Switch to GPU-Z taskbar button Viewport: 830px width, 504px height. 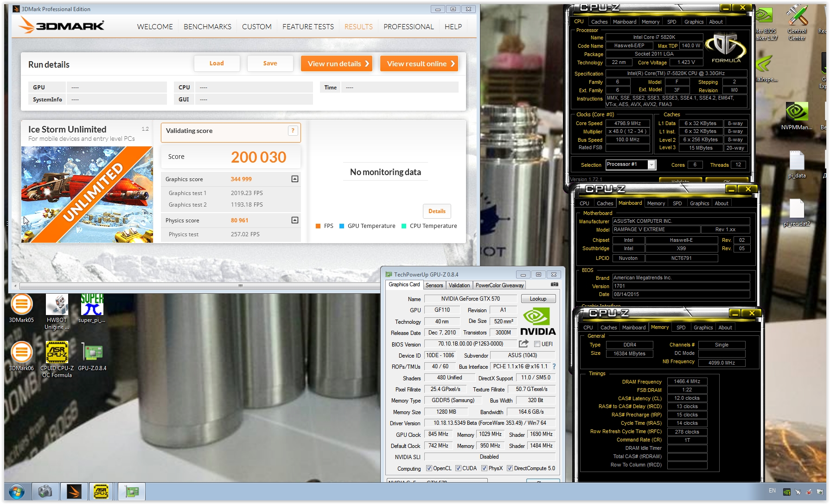pos(132,491)
